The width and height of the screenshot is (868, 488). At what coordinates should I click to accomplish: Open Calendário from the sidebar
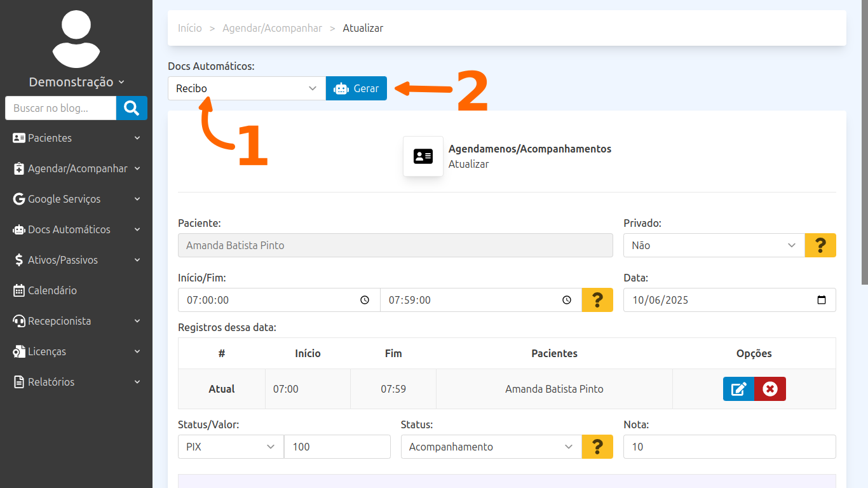pos(52,290)
